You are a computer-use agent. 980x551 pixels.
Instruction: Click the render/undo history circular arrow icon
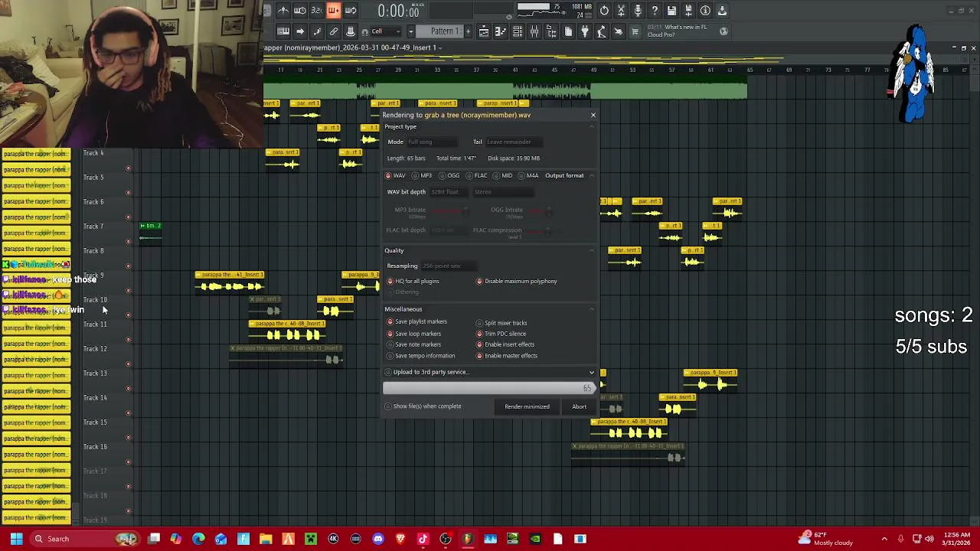604,11
